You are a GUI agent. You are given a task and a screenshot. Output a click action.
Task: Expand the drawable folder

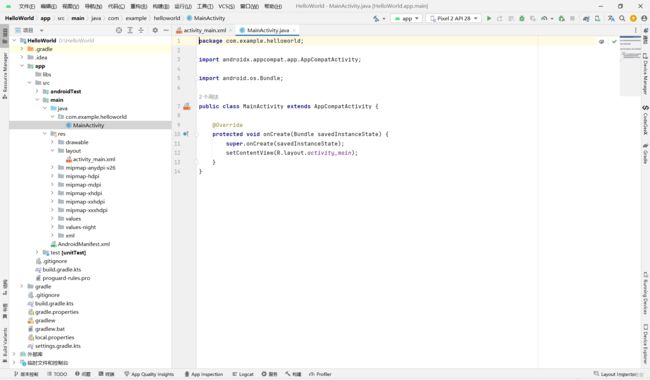(52, 142)
